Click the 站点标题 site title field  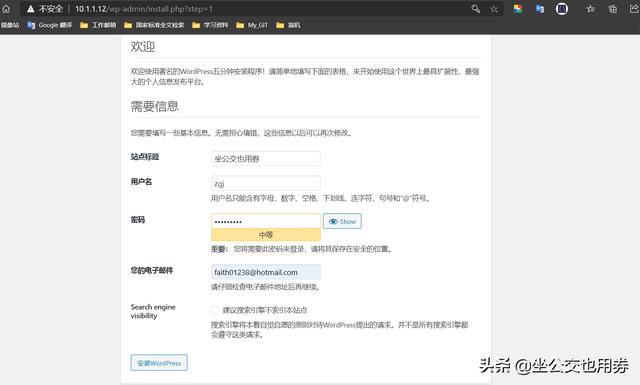tap(266, 158)
